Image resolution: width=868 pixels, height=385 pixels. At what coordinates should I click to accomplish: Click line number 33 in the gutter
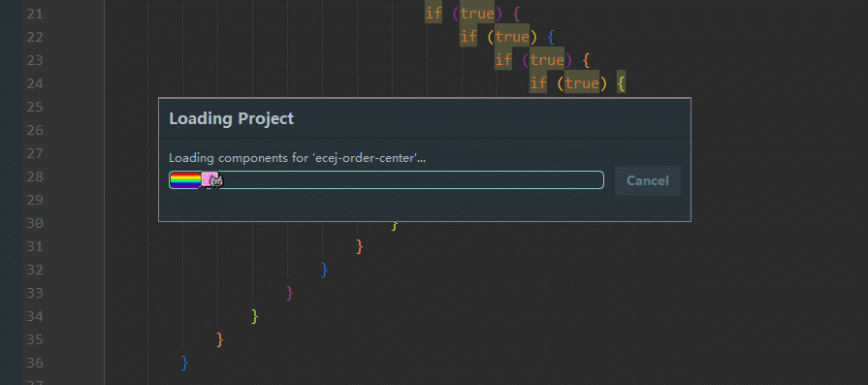(34, 293)
